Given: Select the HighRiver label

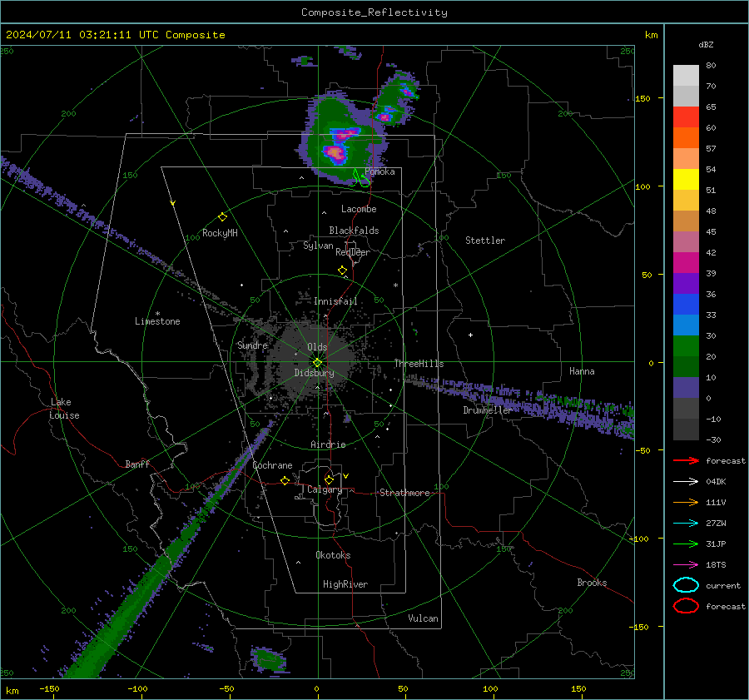Looking at the screenshot, I should pyautogui.click(x=345, y=584).
